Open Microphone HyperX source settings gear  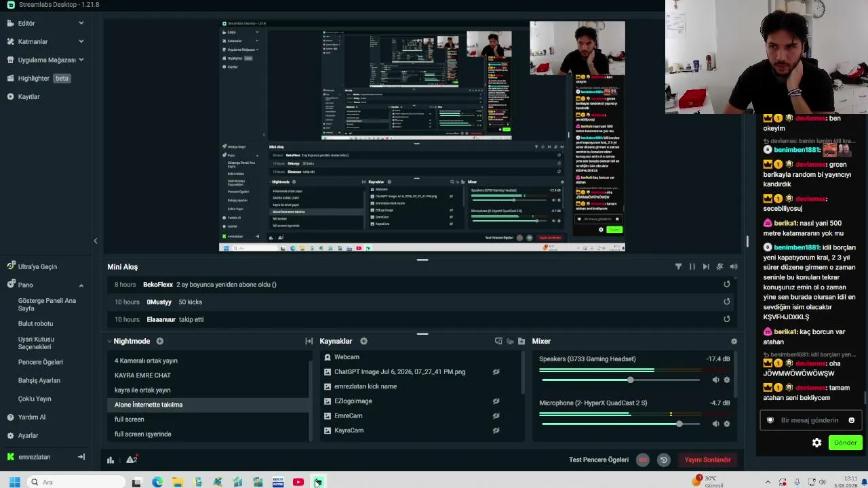click(x=727, y=424)
